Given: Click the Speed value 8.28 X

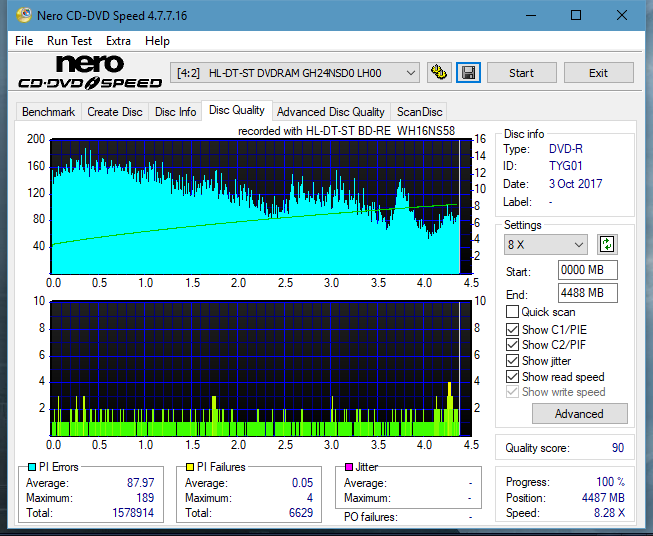Looking at the screenshot, I should pos(610,513).
